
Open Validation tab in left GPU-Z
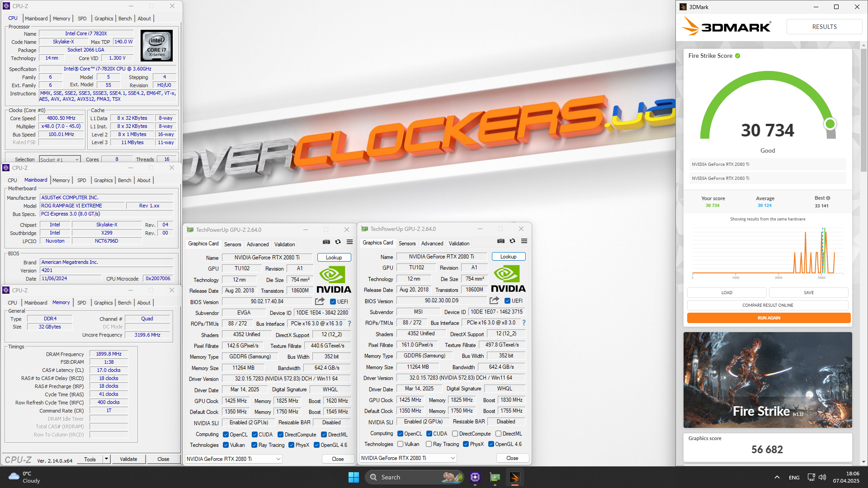click(285, 244)
